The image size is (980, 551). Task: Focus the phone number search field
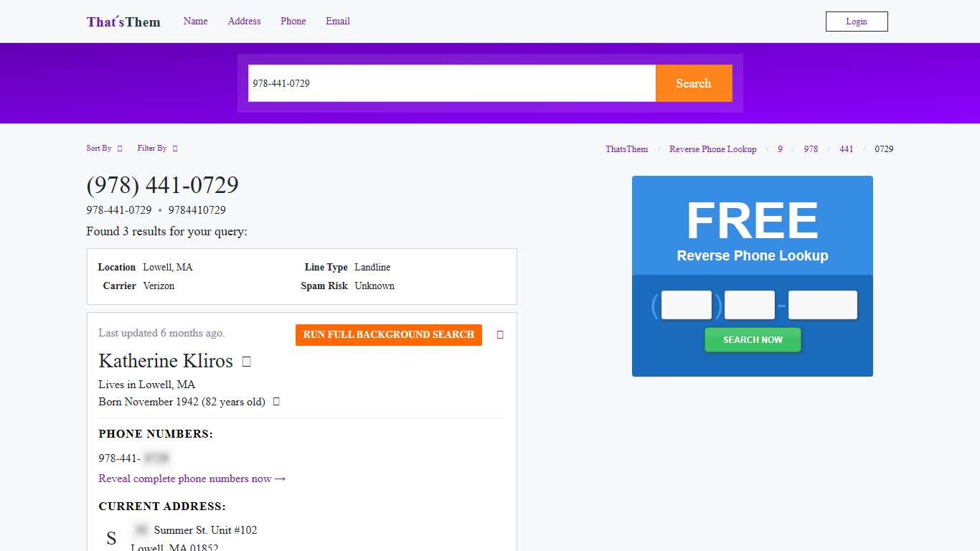451,83
